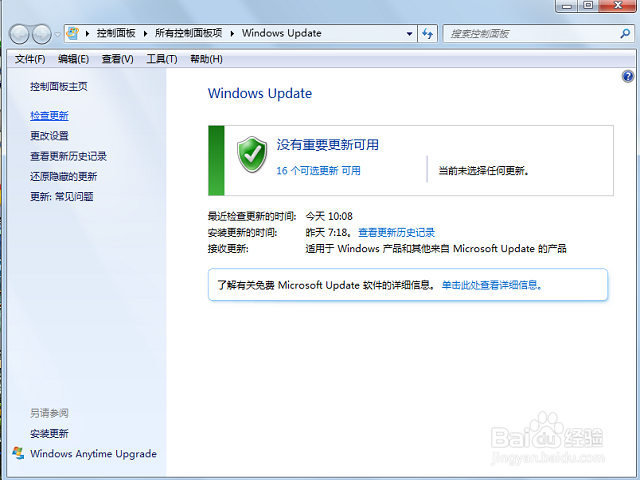Maximize the Windows Update window
This screenshot has width=640, height=480.
[x=588, y=6]
